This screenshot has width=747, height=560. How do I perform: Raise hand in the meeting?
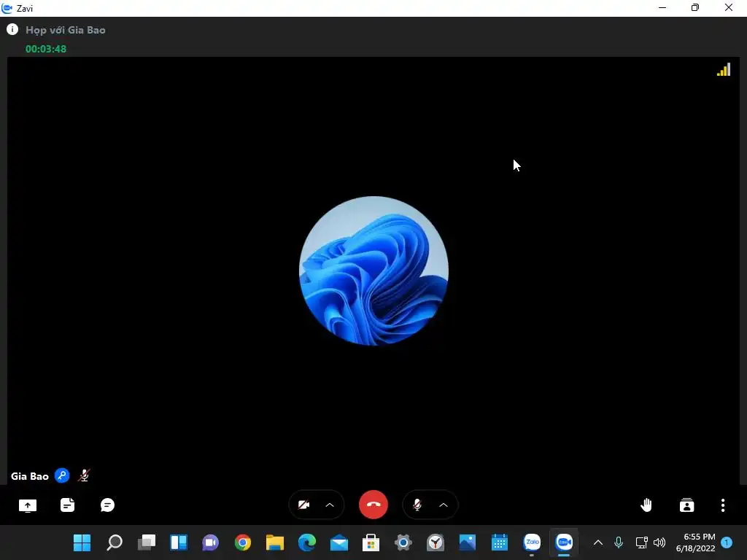coord(646,505)
